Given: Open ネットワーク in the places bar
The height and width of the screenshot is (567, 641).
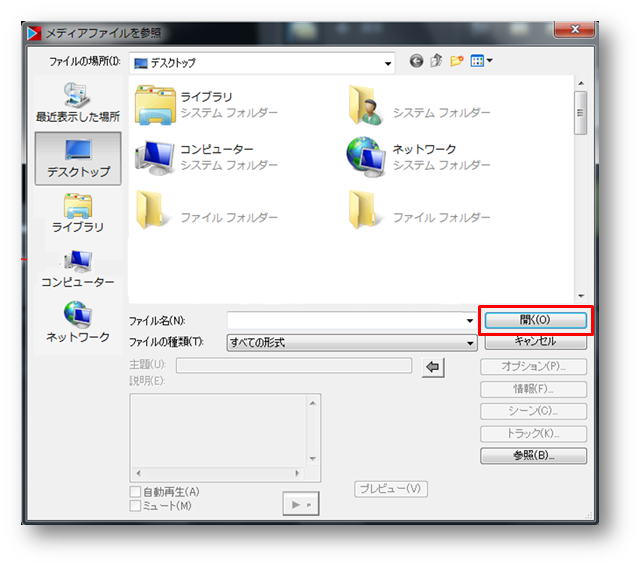Looking at the screenshot, I should click(78, 322).
